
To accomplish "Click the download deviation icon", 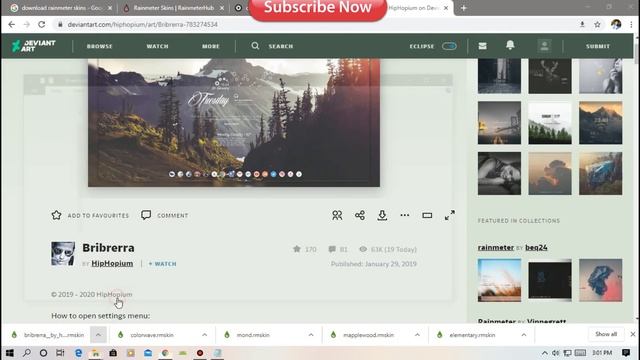I will 382,215.
